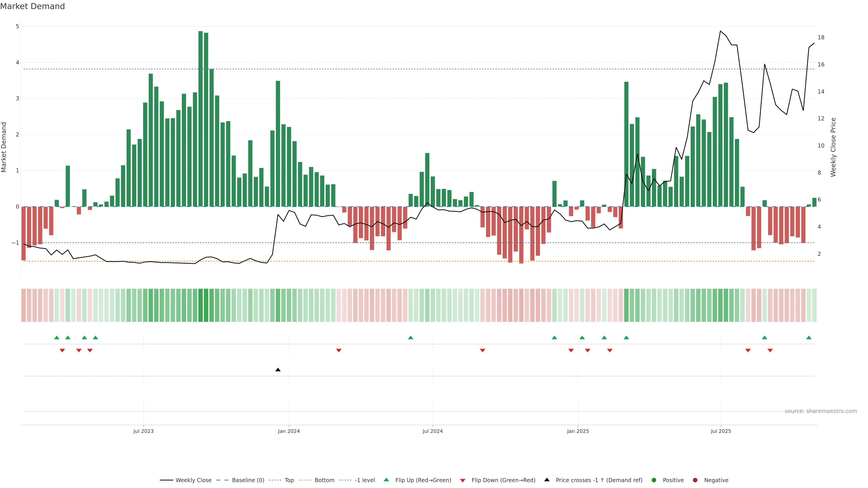Viewport: 868px width, 488px height.
Task: Click black Price crosses -1 triangle in legend
Action: pyautogui.click(x=547, y=480)
